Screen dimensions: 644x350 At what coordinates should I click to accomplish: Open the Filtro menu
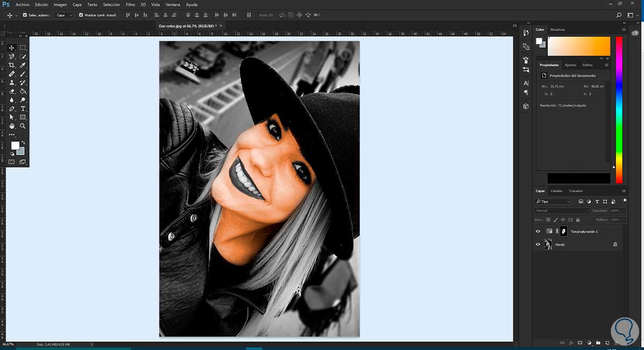pos(130,4)
